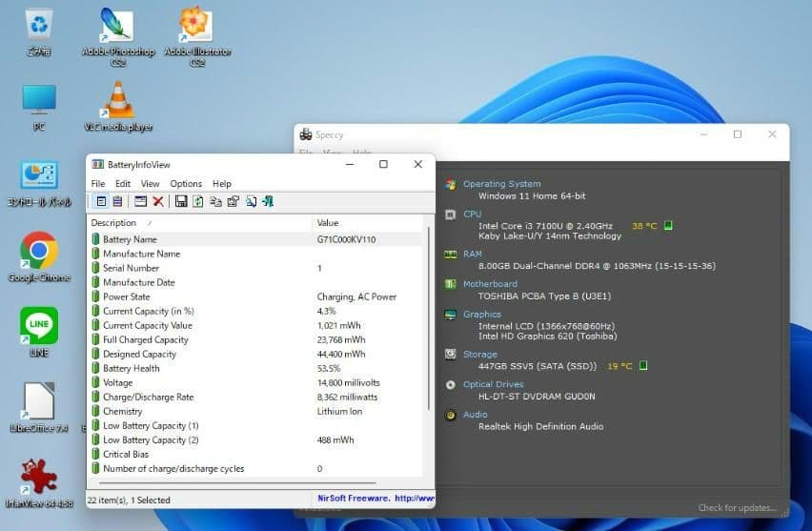The image size is (812, 531).
Task: Select the Battery Name row
Action: [x=255, y=239]
